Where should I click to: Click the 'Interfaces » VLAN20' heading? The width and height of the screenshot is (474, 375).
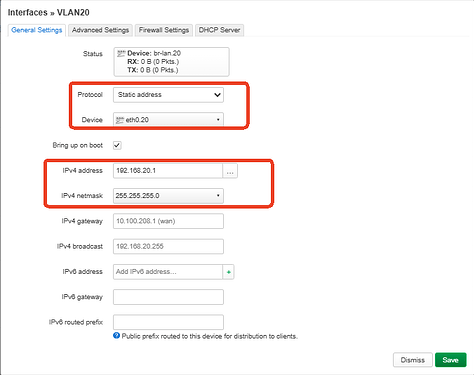(x=49, y=12)
